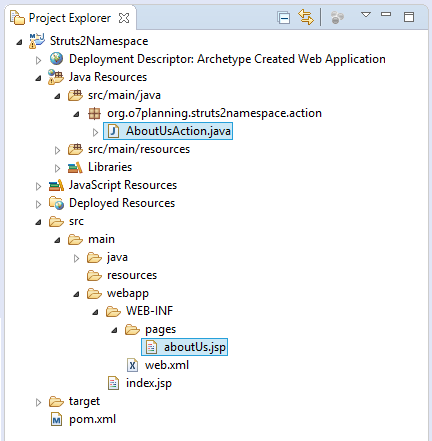The width and height of the screenshot is (432, 441).
Task: Click the package icon for org.o7planning.struts2namespace.action
Action: point(94,113)
